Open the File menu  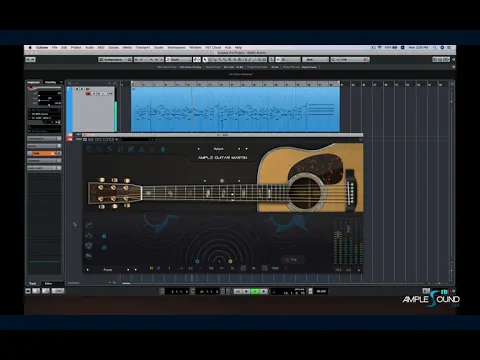point(54,48)
